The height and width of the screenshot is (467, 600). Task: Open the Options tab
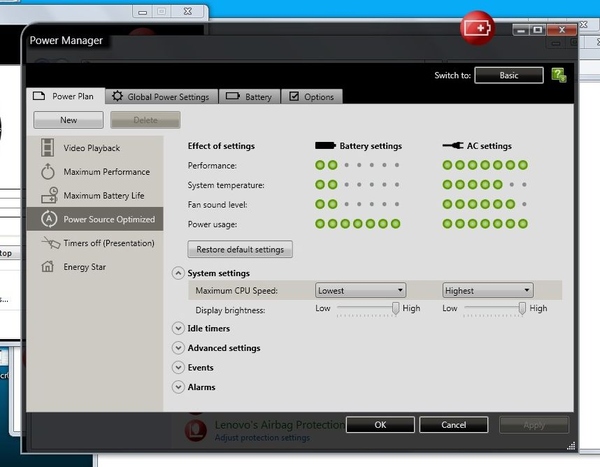pyautogui.click(x=311, y=96)
